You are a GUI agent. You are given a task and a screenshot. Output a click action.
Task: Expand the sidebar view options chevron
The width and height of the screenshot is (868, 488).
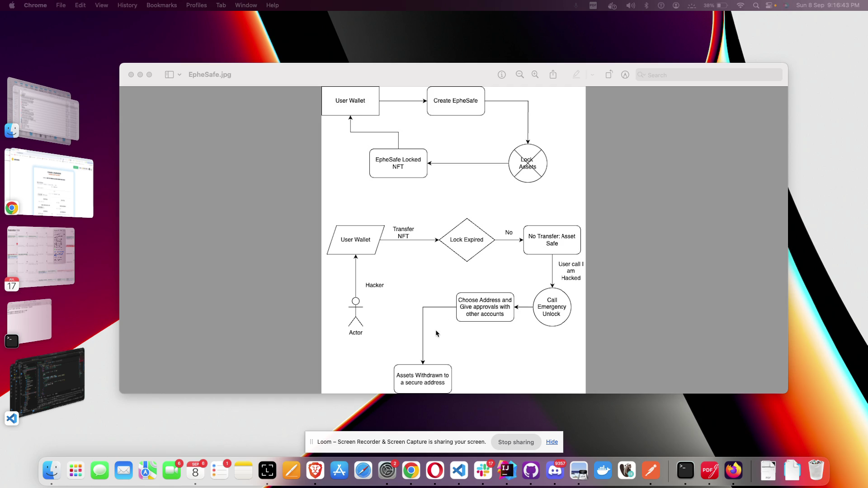(x=179, y=75)
